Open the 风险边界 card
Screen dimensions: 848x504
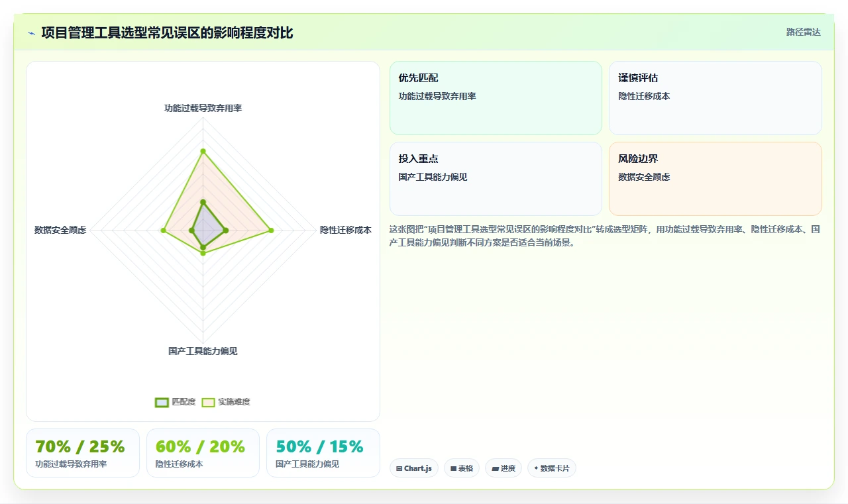pyautogui.click(x=715, y=179)
